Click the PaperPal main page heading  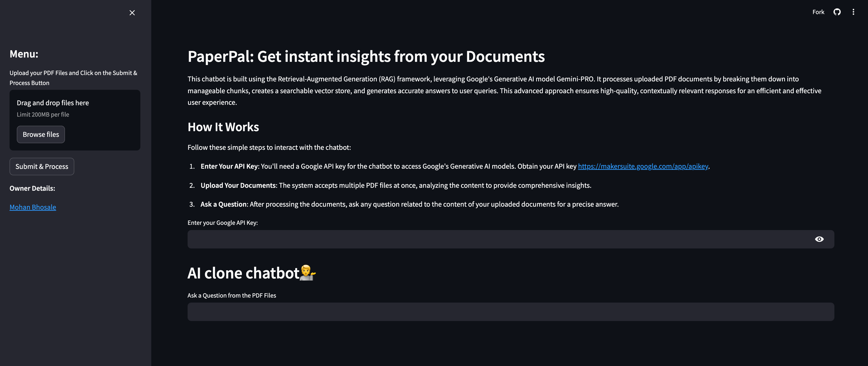click(x=366, y=56)
